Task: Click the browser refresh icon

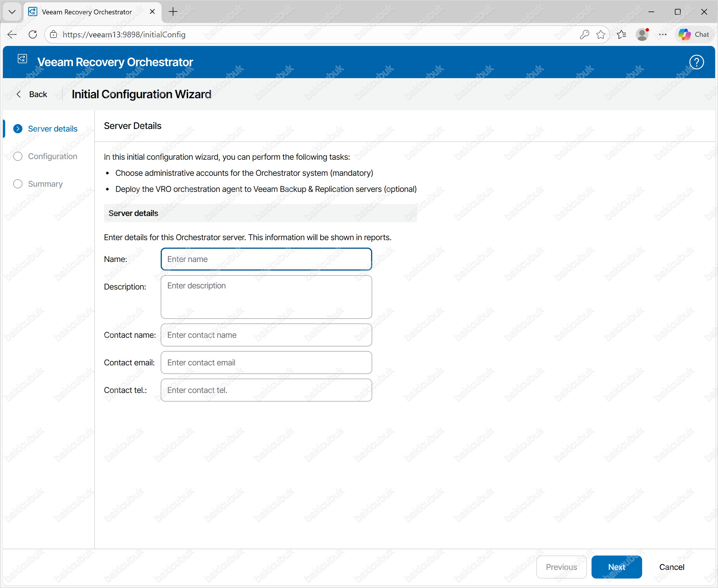Action: tap(33, 34)
